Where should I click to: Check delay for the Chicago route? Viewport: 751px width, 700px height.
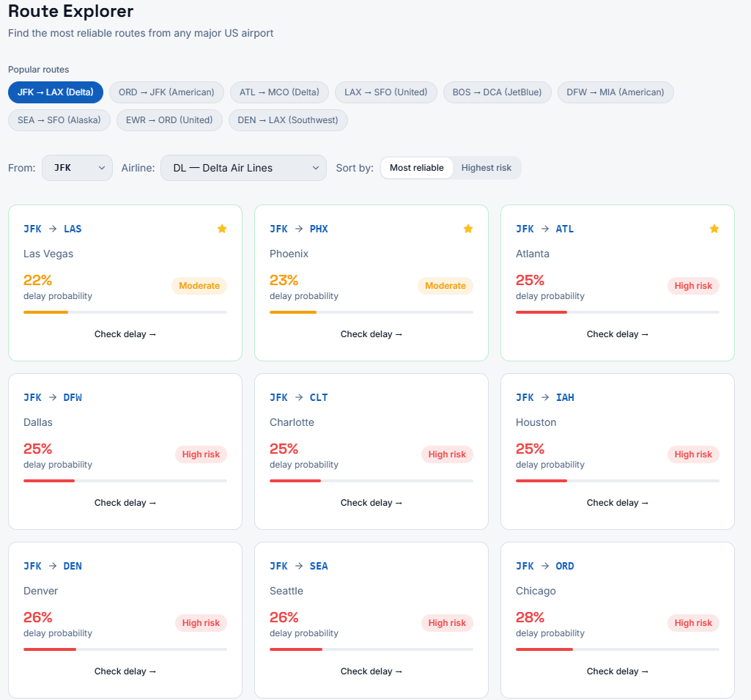point(618,671)
